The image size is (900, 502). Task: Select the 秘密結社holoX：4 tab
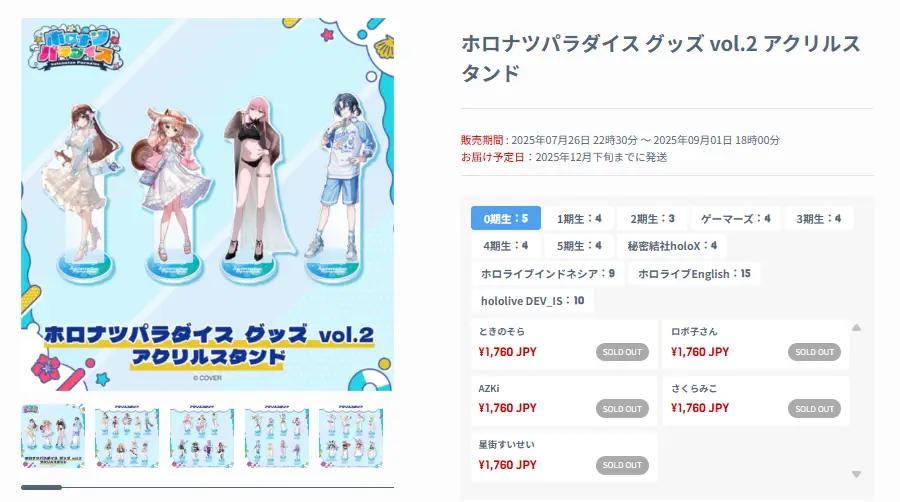(x=672, y=246)
